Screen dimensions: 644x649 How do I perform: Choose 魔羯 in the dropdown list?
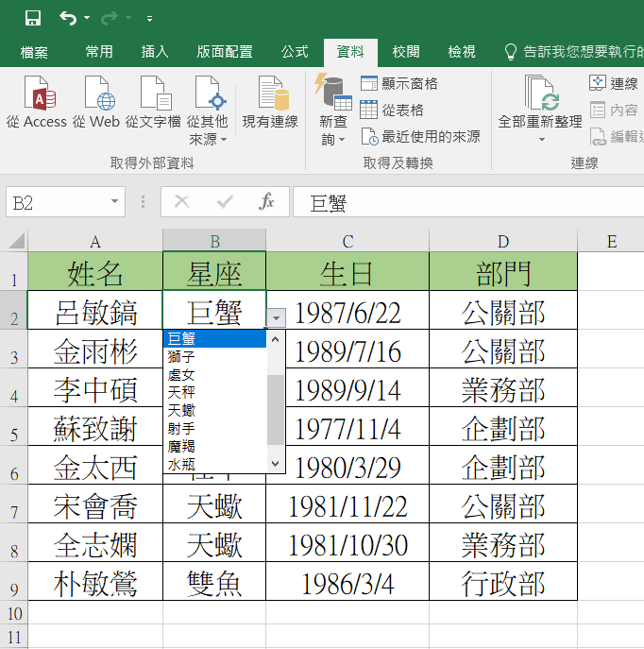(x=214, y=446)
